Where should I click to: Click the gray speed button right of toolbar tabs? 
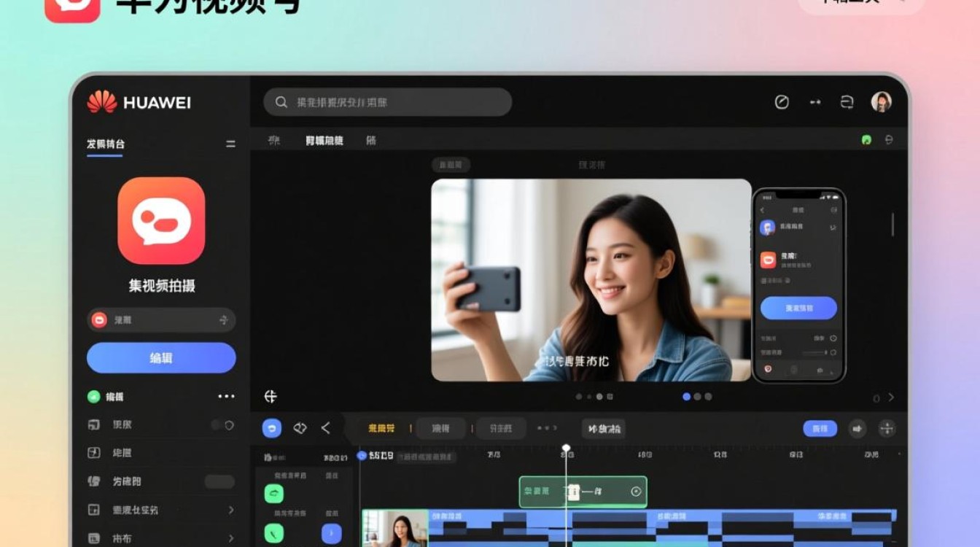(x=604, y=428)
